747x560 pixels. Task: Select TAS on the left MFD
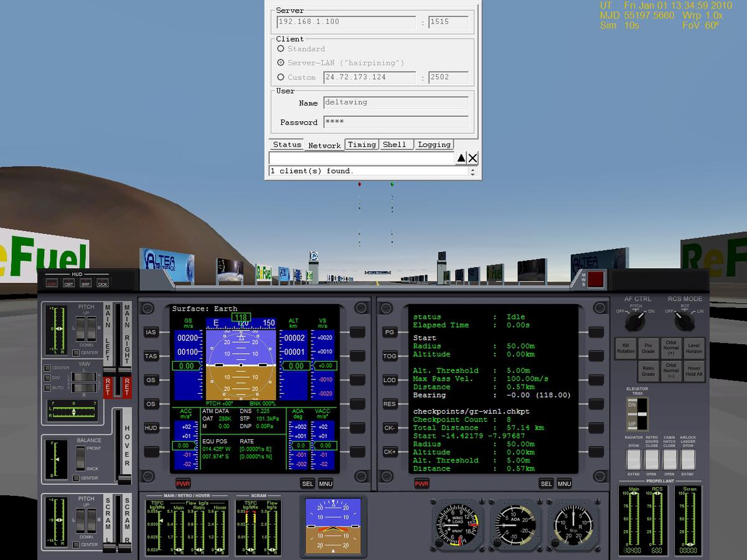[x=151, y=356]
